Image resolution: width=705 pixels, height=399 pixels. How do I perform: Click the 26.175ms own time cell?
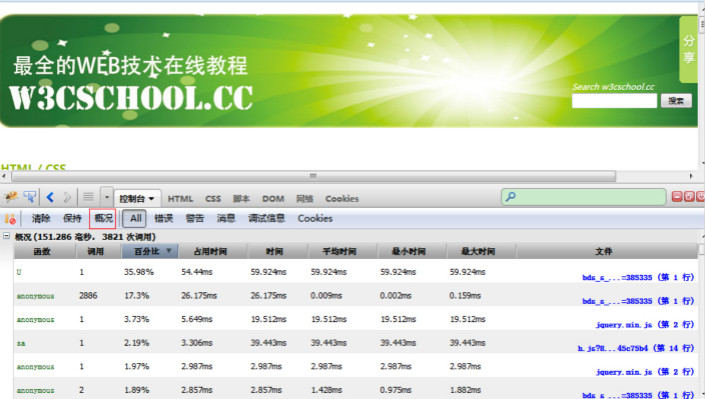click(x=199, y=296)
